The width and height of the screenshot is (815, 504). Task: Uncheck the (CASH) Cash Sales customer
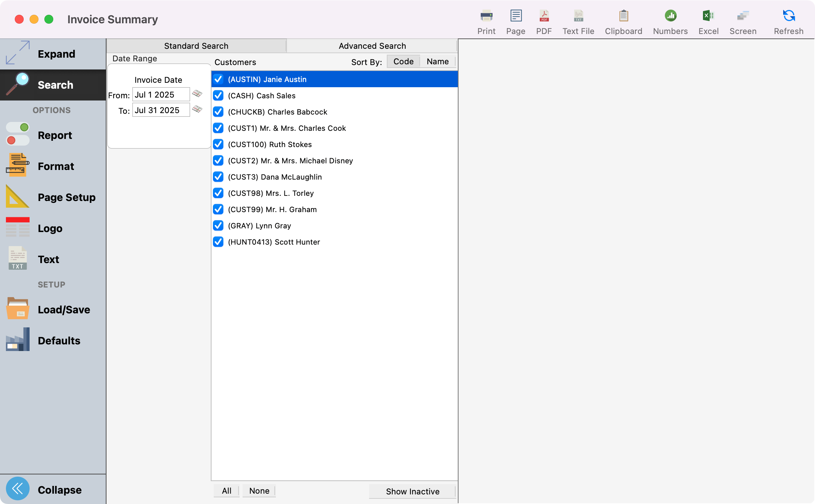(218, 95)
